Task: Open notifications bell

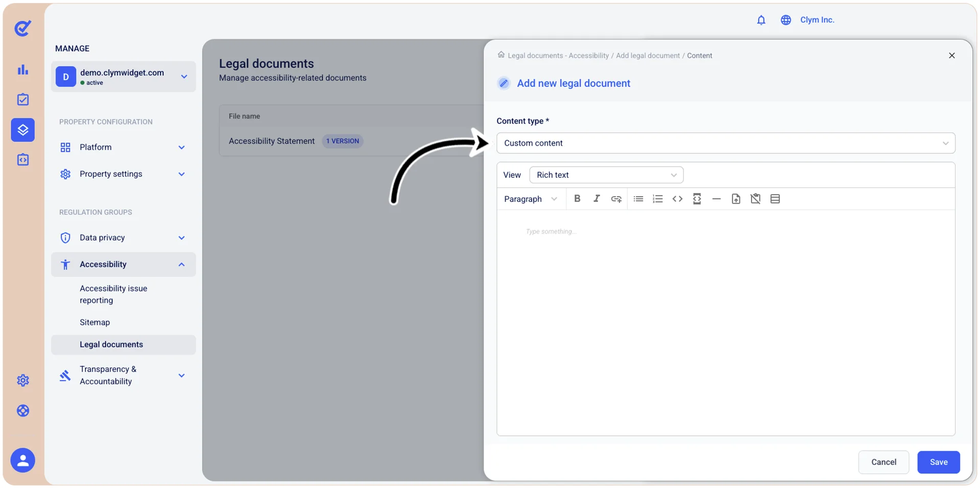Action: pyautogui.click(x=761, y=20)
